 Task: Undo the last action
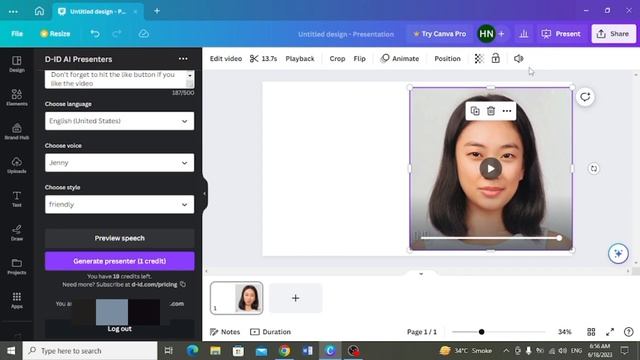95,34
